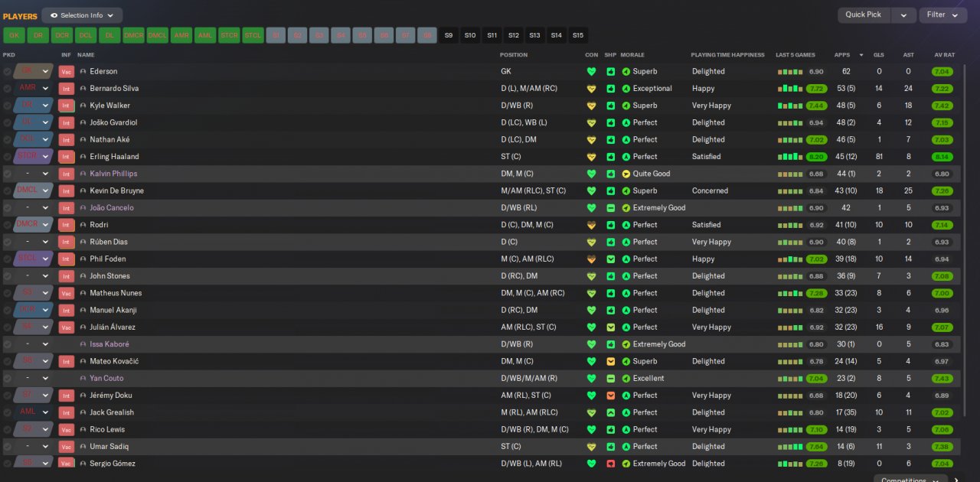Viewport: 980px width, 482px height.
Task: Open Kalvin Phillips' unassigned position dropdown
Action: 33,174
